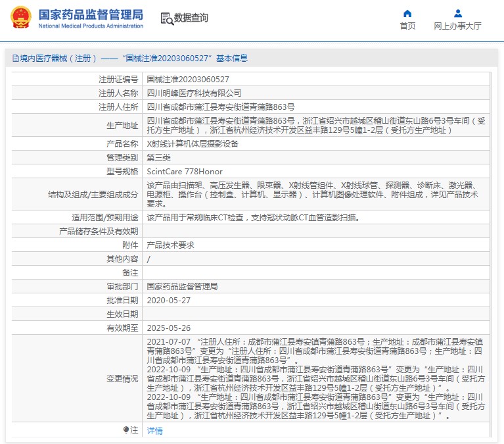The height and width of the screenshot is (444, 504).
Task: Click the 2021-07-07 change record entry
Action: 315,351
